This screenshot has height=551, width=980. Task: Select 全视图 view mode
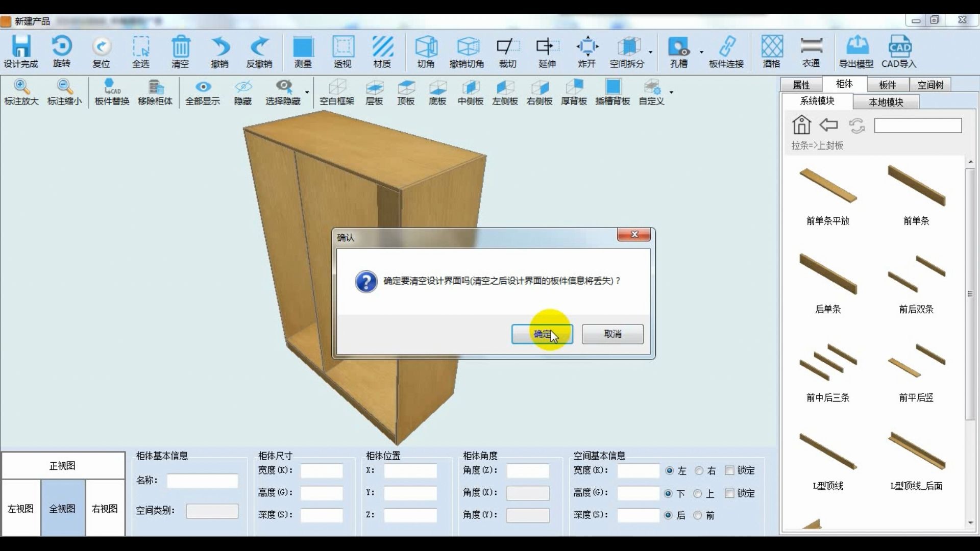pyautogui.click(x=62, y=509)
